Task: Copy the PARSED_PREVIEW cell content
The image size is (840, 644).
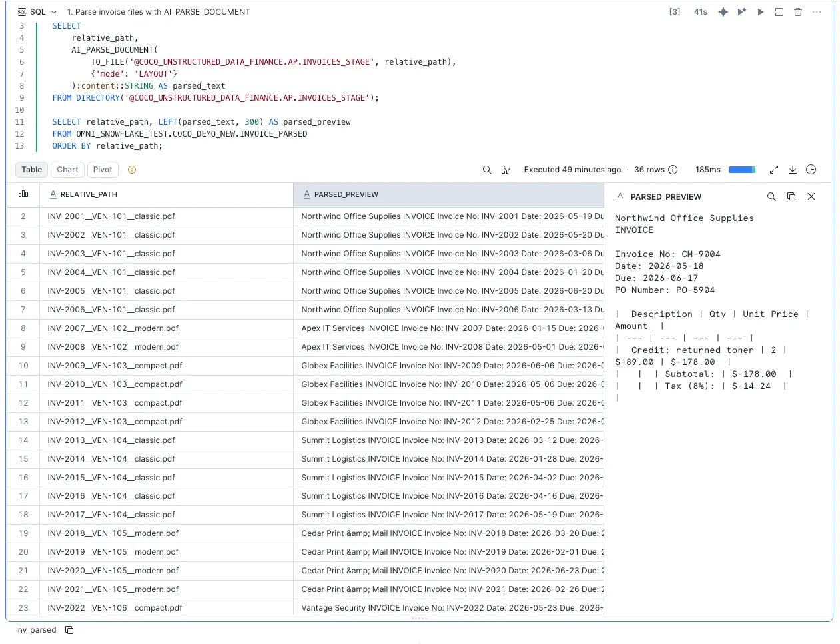Action: (x=791, y=196)
